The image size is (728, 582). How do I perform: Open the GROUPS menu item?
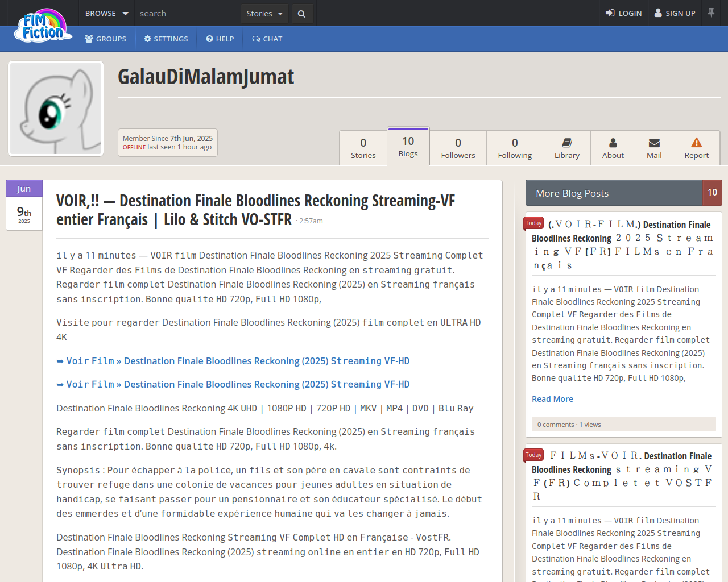(x=105, y=39)
